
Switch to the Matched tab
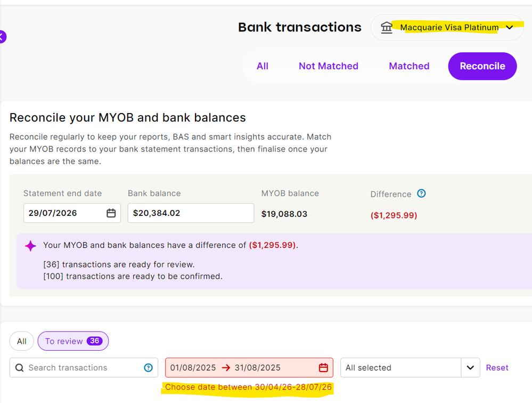(409, 66)
